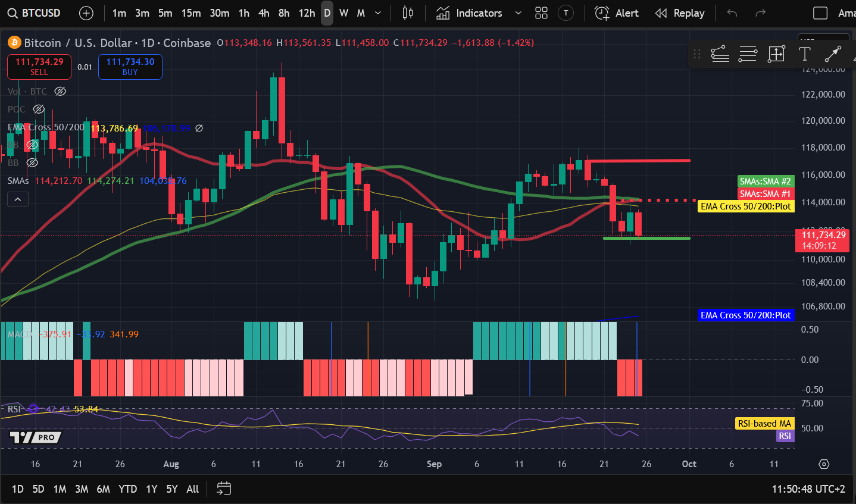
Task: Collapse the indicator legend with chevron
Action: pyautogui.click(x=18, y=199)
